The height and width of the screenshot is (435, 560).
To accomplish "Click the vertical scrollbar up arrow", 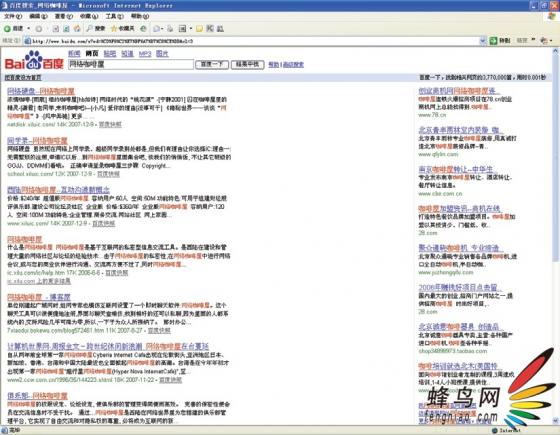I will point(556,51).
